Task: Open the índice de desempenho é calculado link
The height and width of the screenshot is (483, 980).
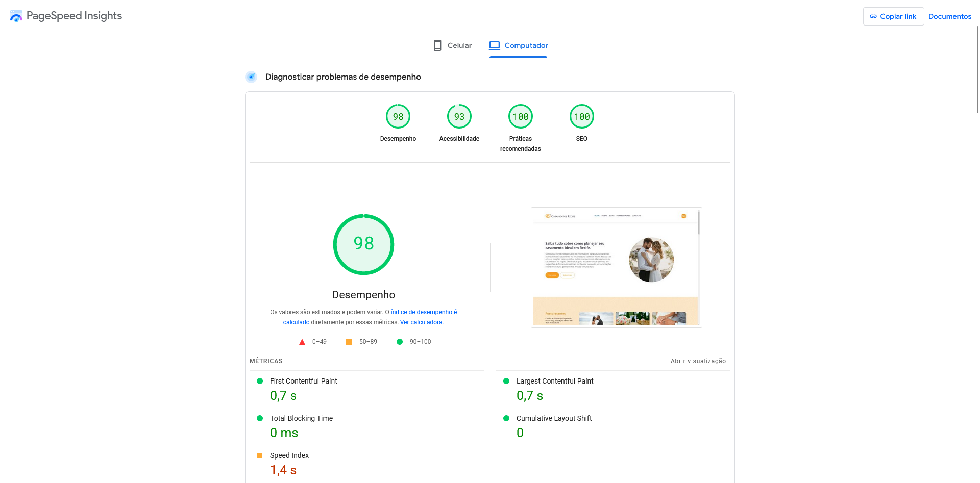Action: (423, 312)
